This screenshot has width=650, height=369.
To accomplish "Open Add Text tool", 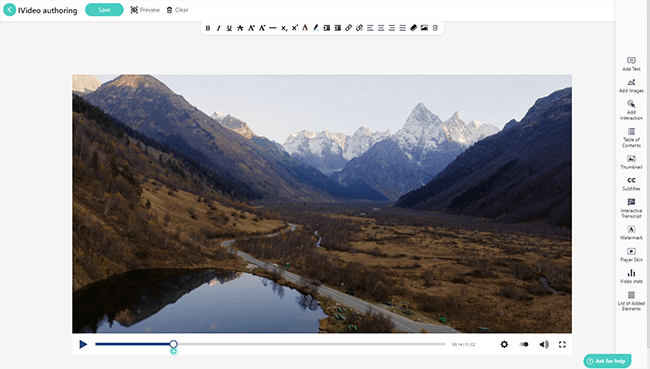I will coord(631,64).
